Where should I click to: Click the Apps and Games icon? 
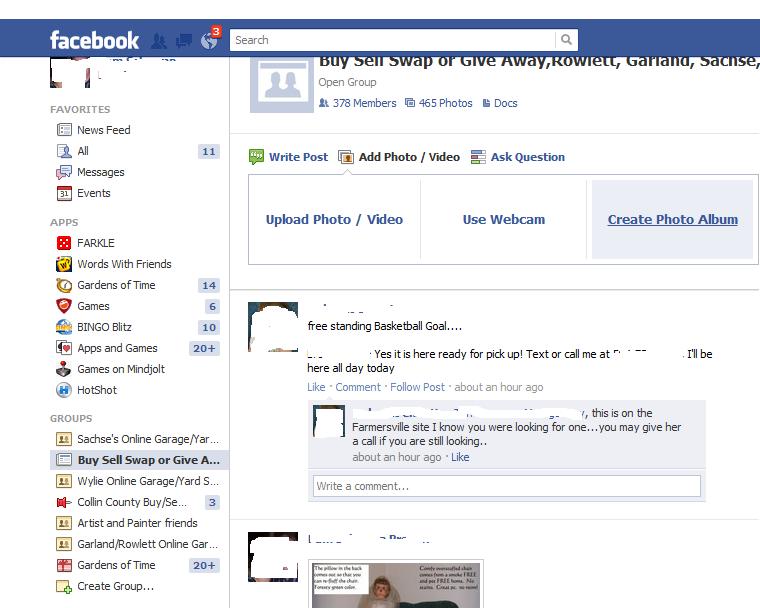tap(64, 348)
